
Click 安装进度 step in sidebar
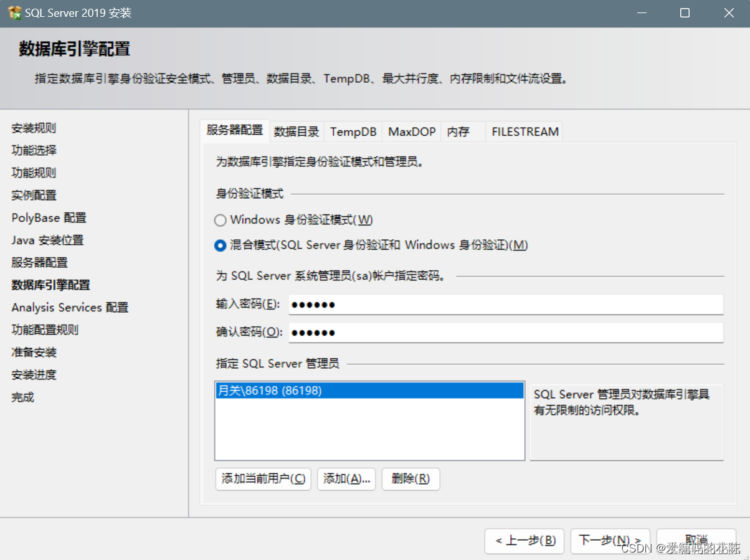34,375
